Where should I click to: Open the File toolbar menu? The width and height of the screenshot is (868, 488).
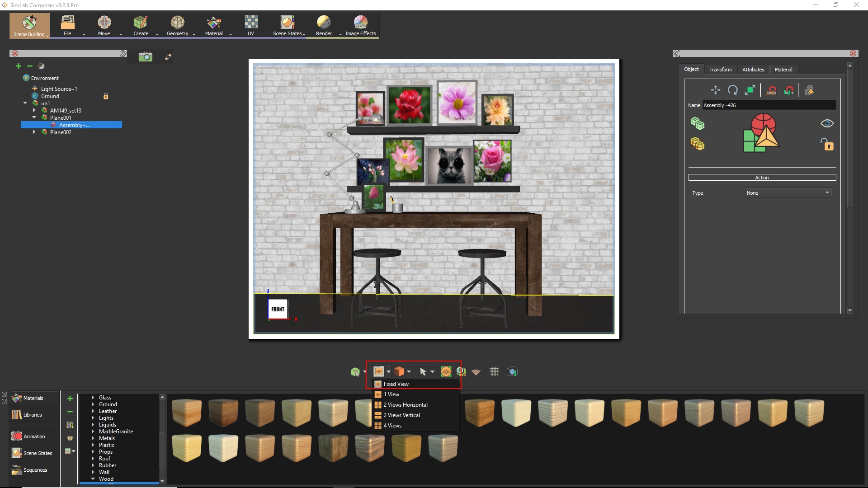[67, 26]
